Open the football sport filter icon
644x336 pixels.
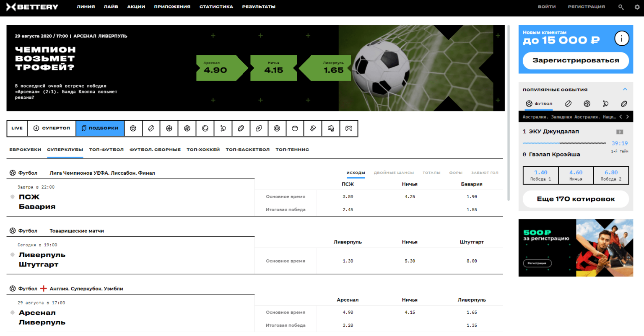pos(133,128)
